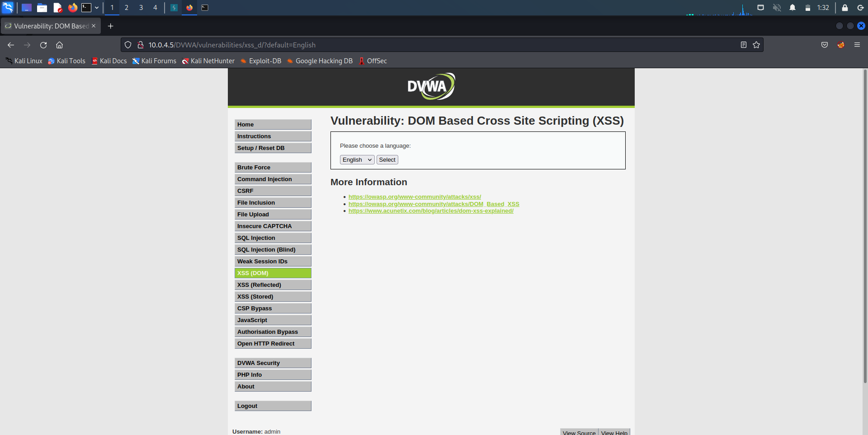Click the notifications bell in system panel
The height and width of the screenshot is (435, 868).
[793, 8]
